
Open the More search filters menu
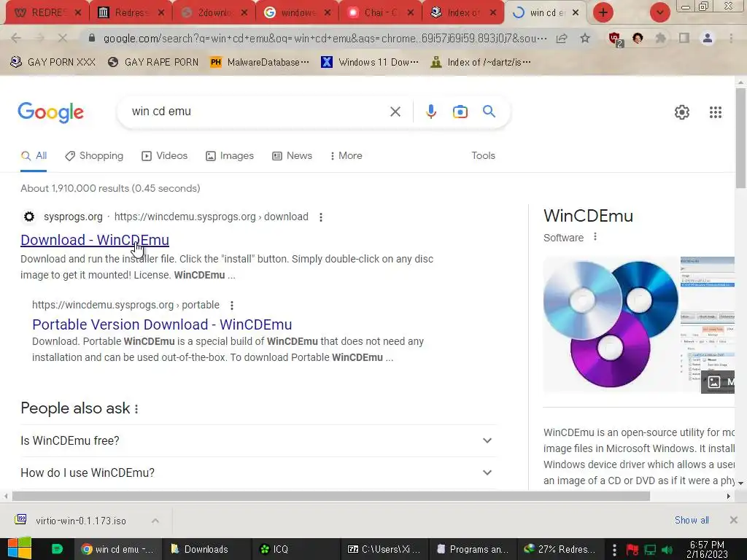347,156
